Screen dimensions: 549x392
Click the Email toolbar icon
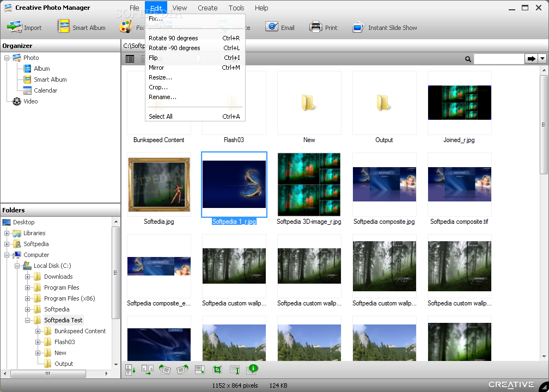pyautogui.click(x=272, y=27)
